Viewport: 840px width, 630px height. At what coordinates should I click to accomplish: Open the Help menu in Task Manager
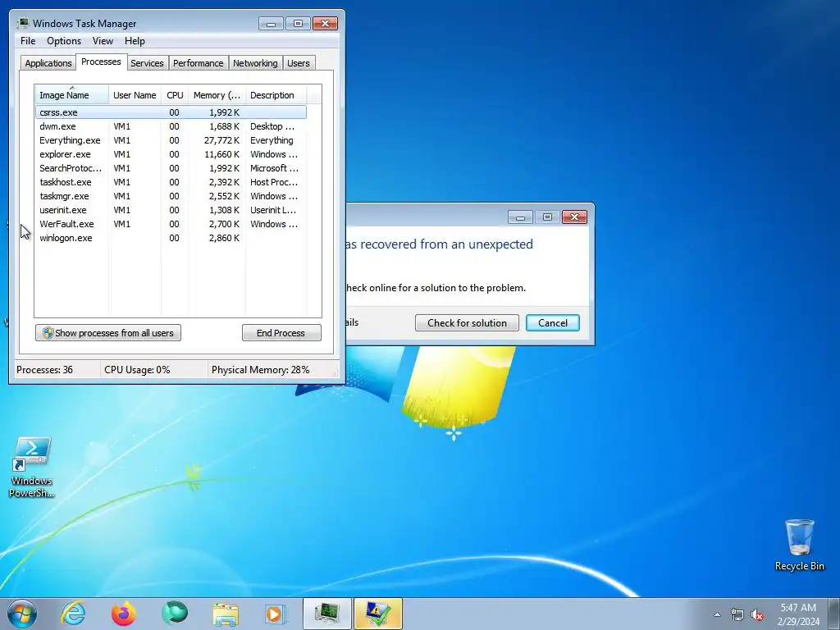point(135,41)
